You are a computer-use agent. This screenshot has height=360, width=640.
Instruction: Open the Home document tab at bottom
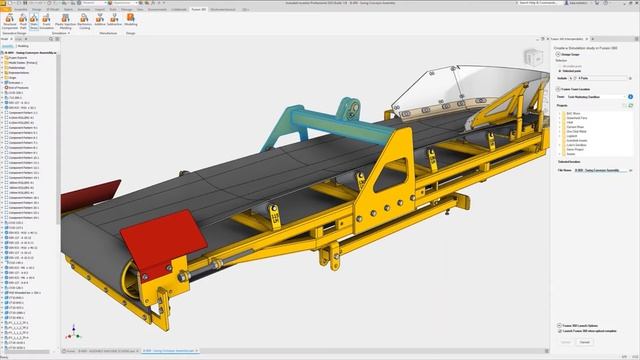[69, 351]
